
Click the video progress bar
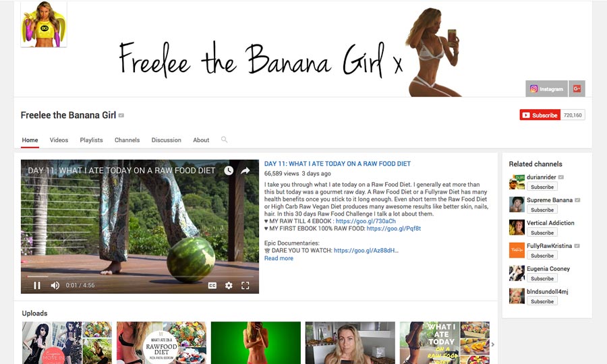point(140,276)
